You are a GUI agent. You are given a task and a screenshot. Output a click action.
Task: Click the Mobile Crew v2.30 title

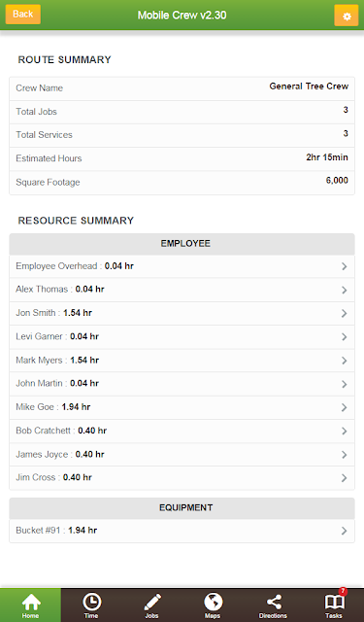pos(182,16)
